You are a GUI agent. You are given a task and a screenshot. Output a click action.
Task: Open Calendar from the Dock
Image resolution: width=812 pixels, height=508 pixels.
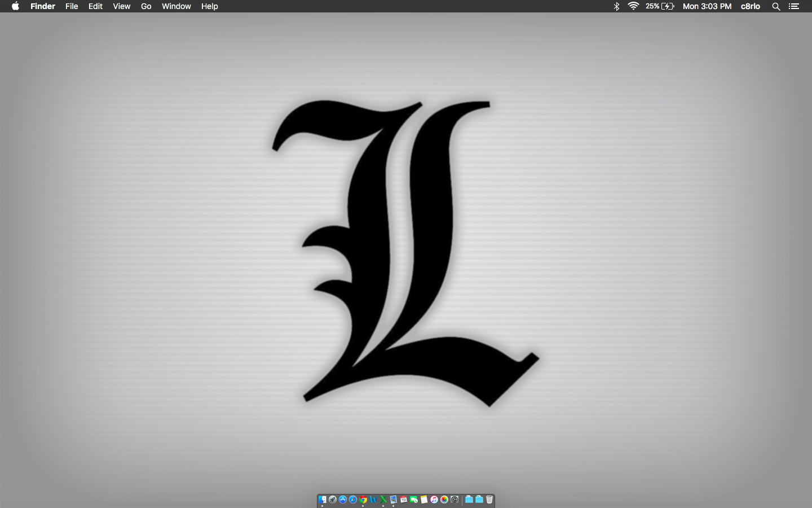404,500
